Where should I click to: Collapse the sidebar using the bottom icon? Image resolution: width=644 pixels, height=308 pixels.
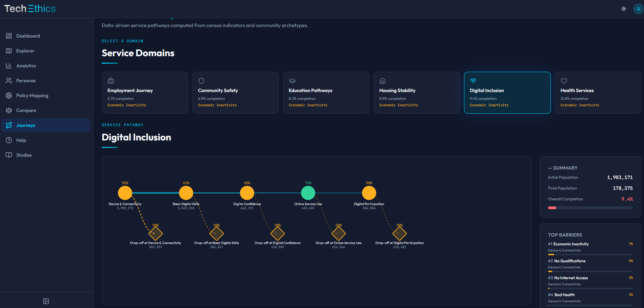pyautogui.click(x=46, y=301)
